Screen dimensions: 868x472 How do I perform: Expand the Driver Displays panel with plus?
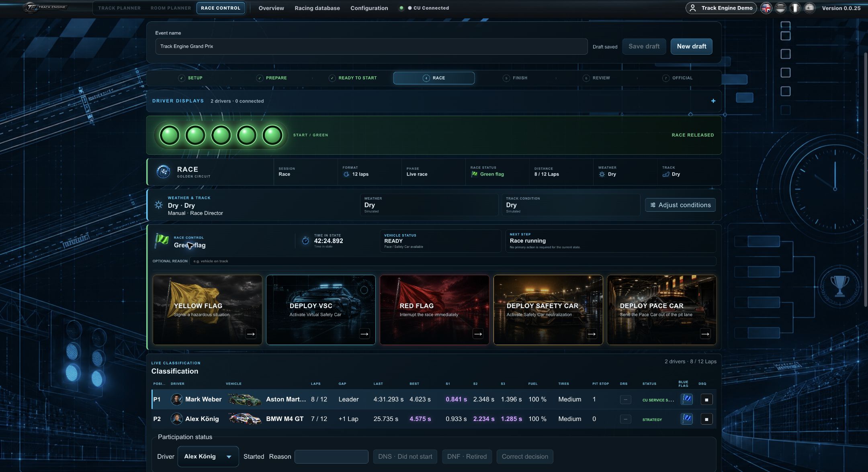click(x=713, y=101)
